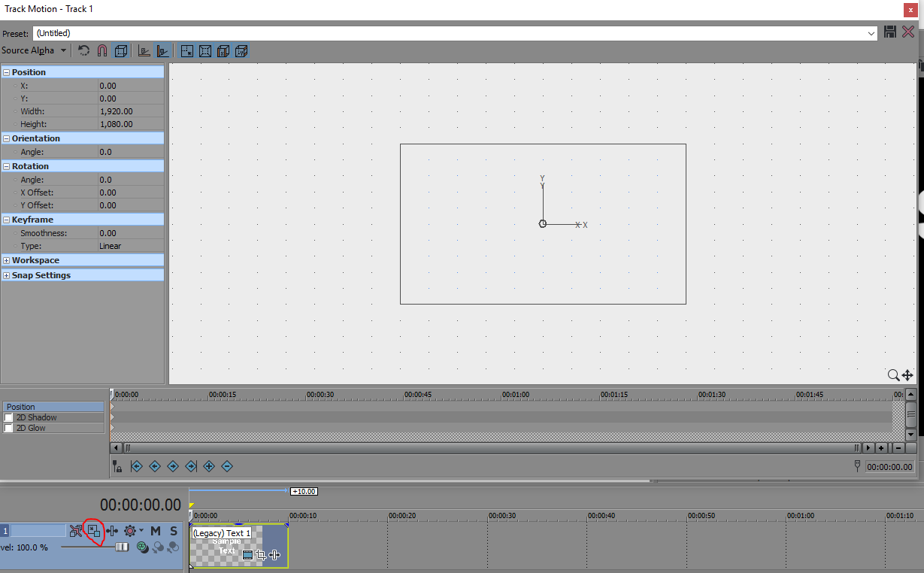Click the track Level slider handle
Image resolution: width=924 pixels, height=573 pixels.
point(122,547)
